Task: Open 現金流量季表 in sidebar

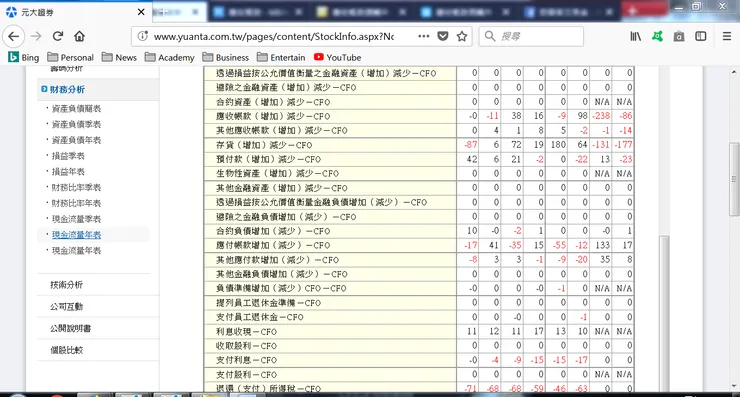Action: 76,219
